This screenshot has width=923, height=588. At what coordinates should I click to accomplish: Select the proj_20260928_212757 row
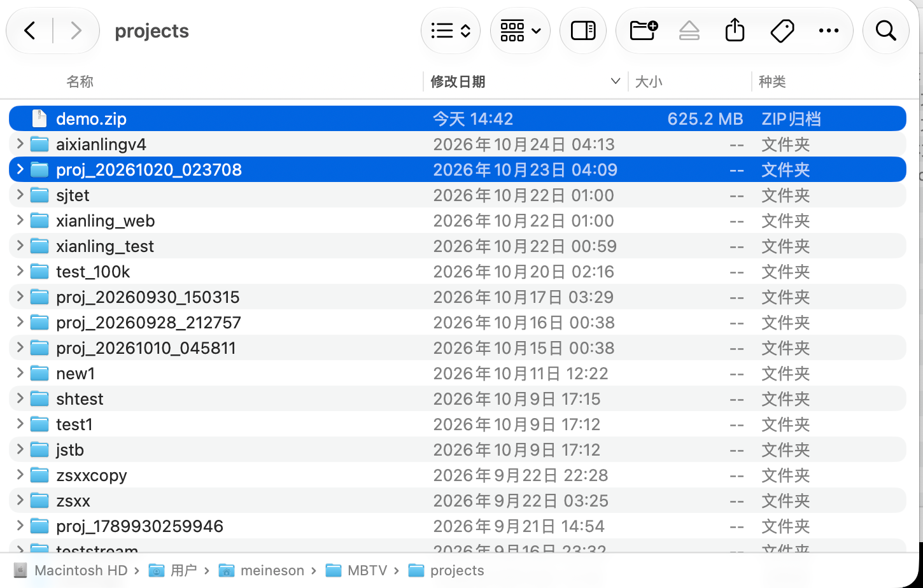pyautogui.click(x=458, y=322)
